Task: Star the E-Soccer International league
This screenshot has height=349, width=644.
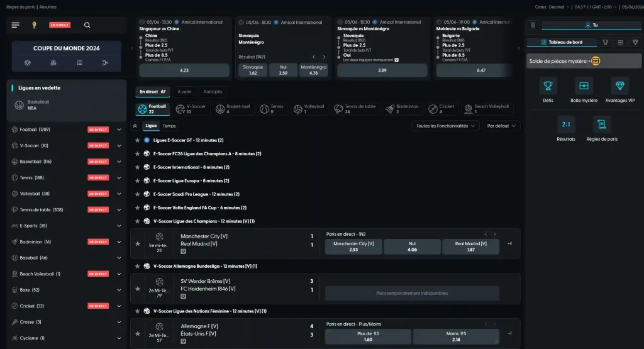Action: point(137,167)
